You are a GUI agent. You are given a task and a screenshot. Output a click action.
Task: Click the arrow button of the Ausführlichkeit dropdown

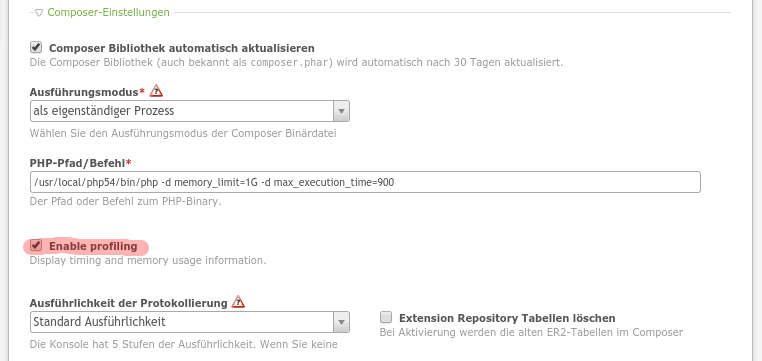tap(341, 322)
